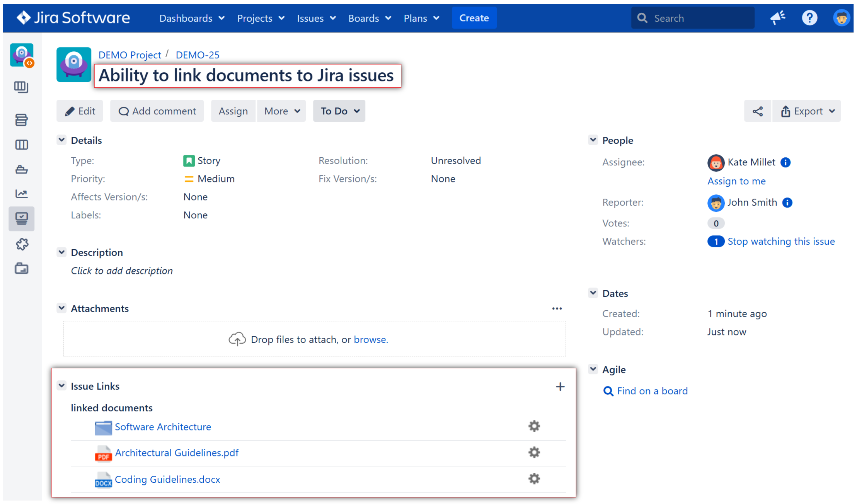This screenshot has width=857, height=504.
Task: Open the share icon next to Export
Action: point(757,111)
